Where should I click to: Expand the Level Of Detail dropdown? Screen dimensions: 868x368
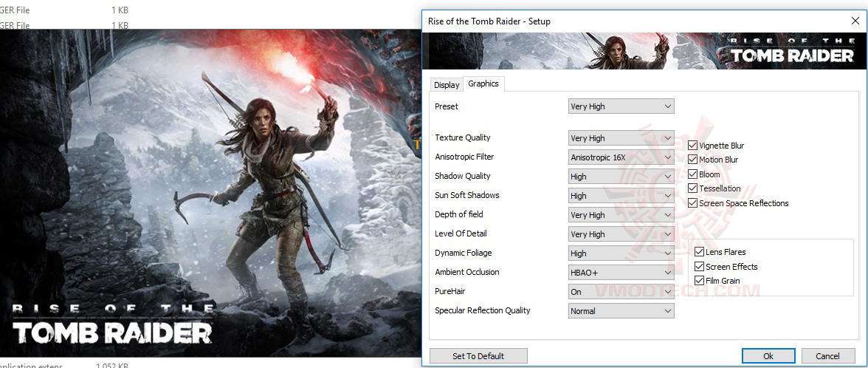(621, 234)
